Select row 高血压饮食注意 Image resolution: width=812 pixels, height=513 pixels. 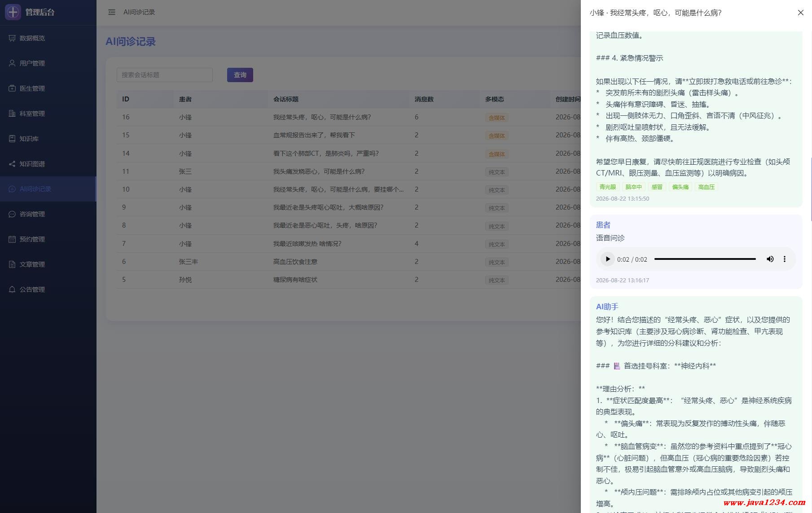[349, 262]
